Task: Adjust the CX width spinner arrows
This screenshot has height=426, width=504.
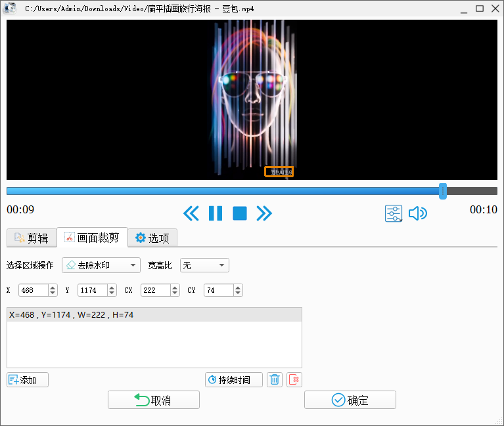Action: coord(175,290)
